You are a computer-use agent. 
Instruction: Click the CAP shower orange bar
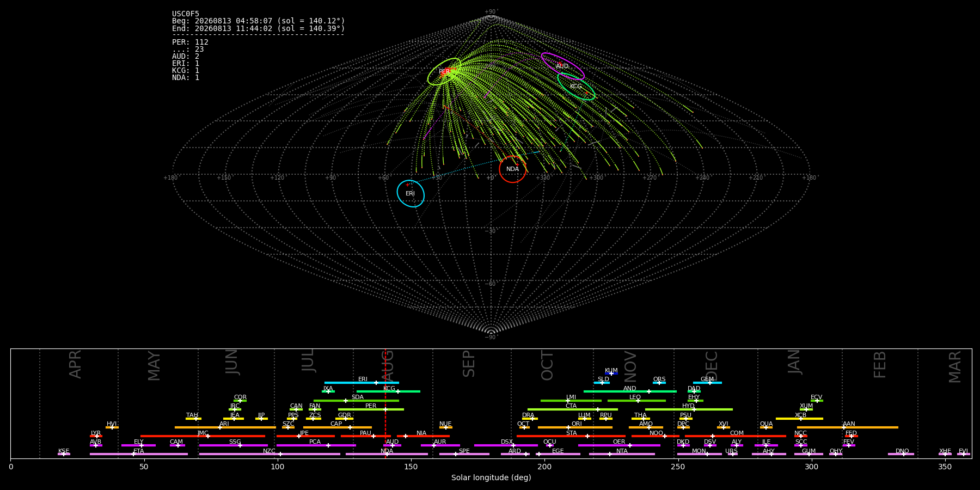338,427
